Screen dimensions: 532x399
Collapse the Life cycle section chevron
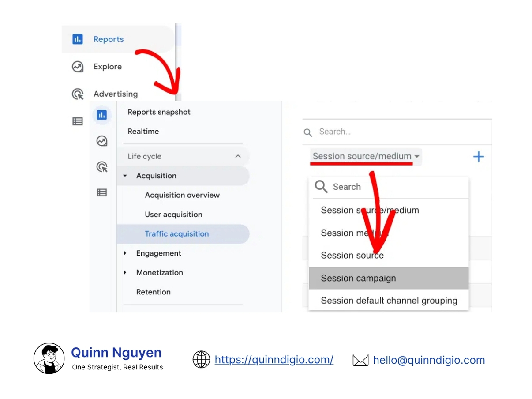238,156
